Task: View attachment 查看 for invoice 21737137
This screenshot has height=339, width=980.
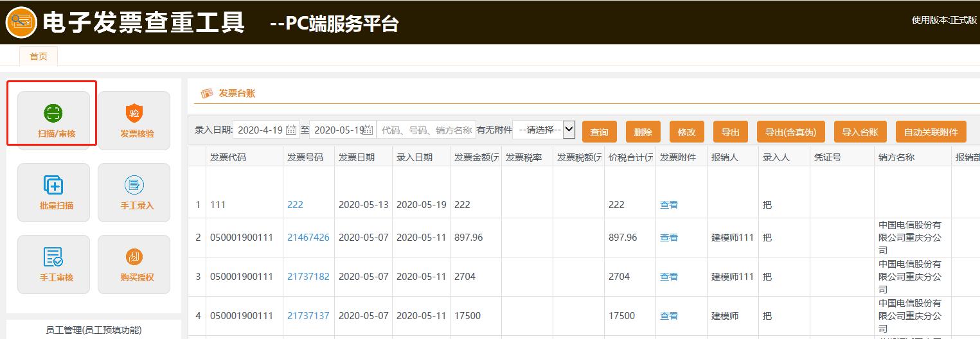Action: click(x=669, y=316)
